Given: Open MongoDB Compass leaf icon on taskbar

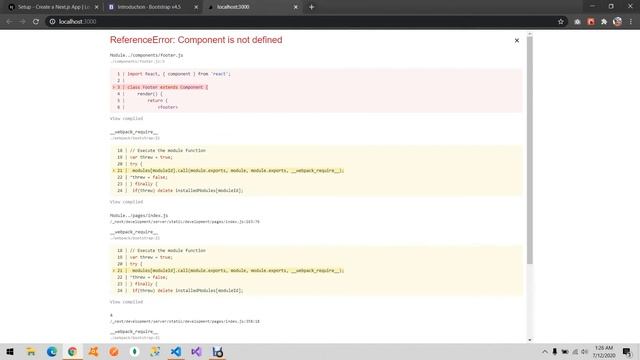Looking at the screenshot, I should point(135,352).
